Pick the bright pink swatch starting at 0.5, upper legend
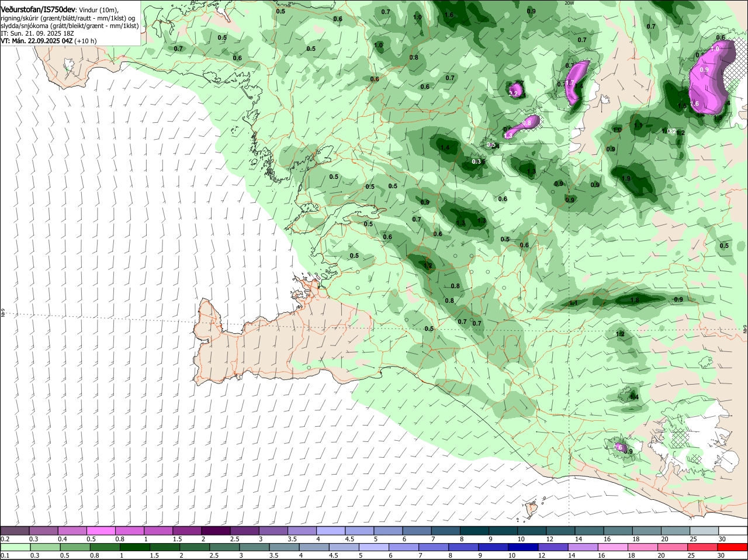The width and height of the screenshot is (748, 560). (x=101, y=530)
